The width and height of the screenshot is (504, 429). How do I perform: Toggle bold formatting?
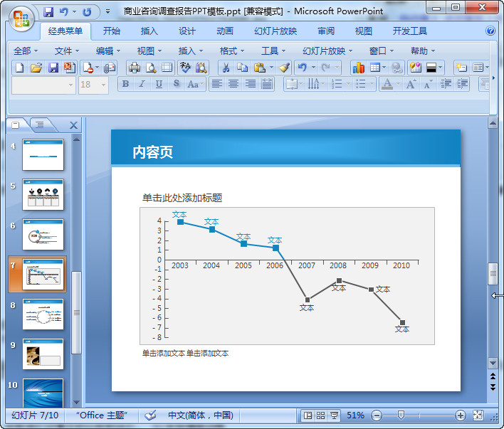[126, 84]
